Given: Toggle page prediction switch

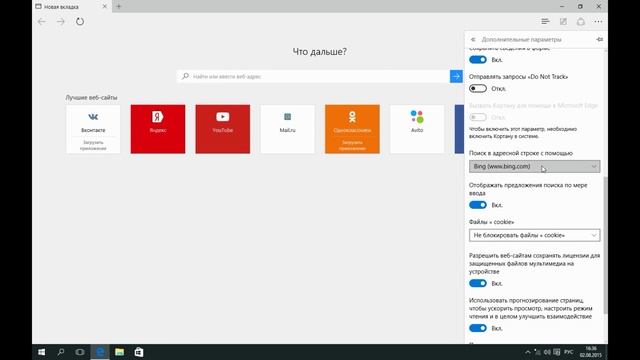Looking at the screenshot, I should [x=478, y=328].
